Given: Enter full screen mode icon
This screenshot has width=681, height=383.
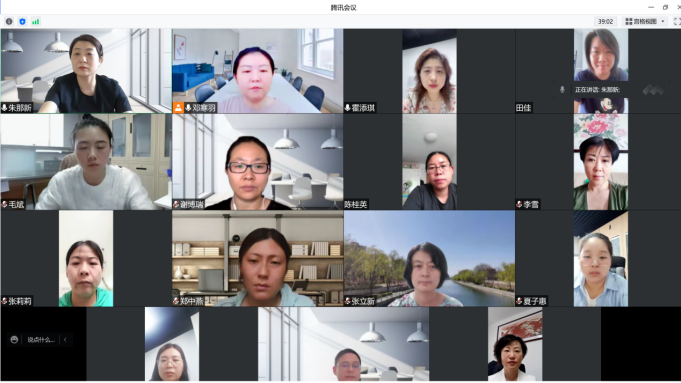Looking at the screenshot, I should [x=677, y=21].
